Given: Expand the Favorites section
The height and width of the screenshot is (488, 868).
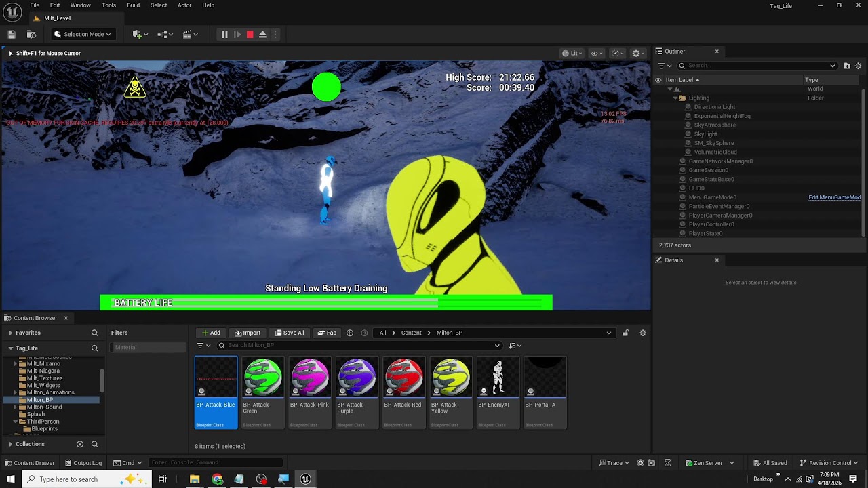Looking at the screenshot, I should 10,333.
